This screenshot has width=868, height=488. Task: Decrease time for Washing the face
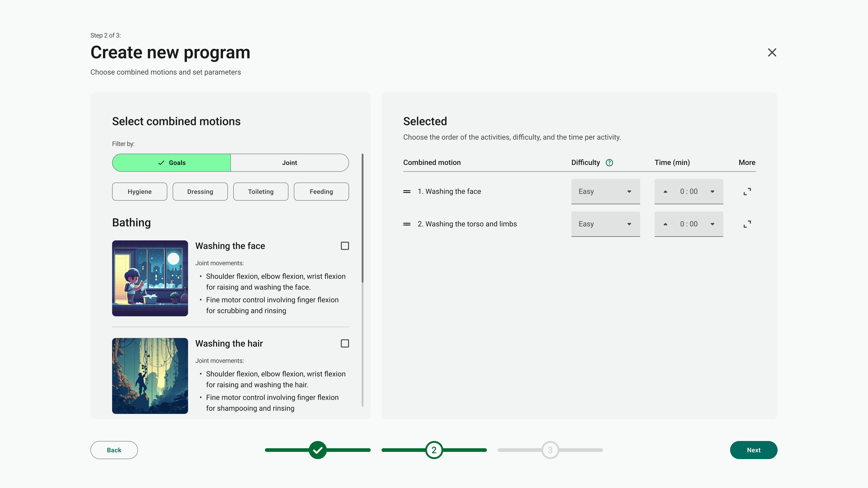pos(712,191)
